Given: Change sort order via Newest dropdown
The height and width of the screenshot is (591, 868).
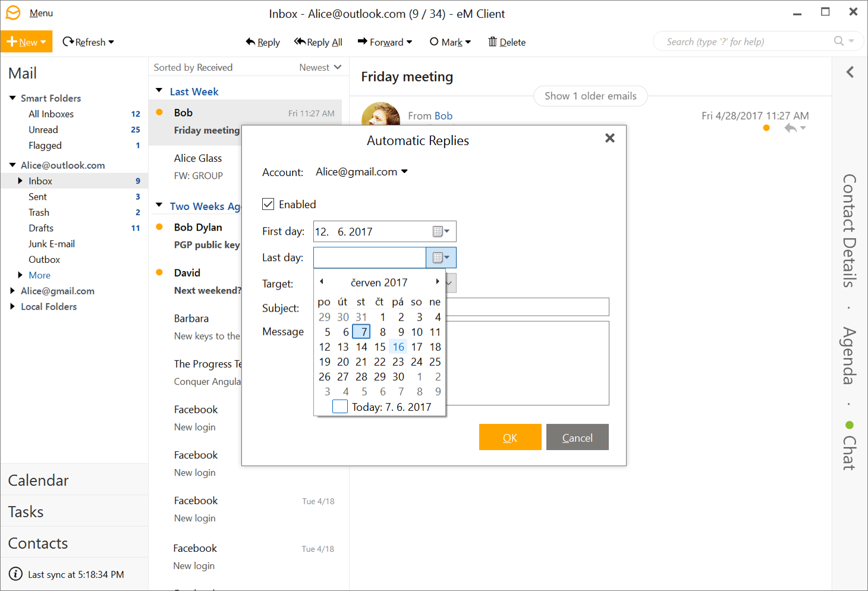Looking at the screenshot, I should point(320,67).
